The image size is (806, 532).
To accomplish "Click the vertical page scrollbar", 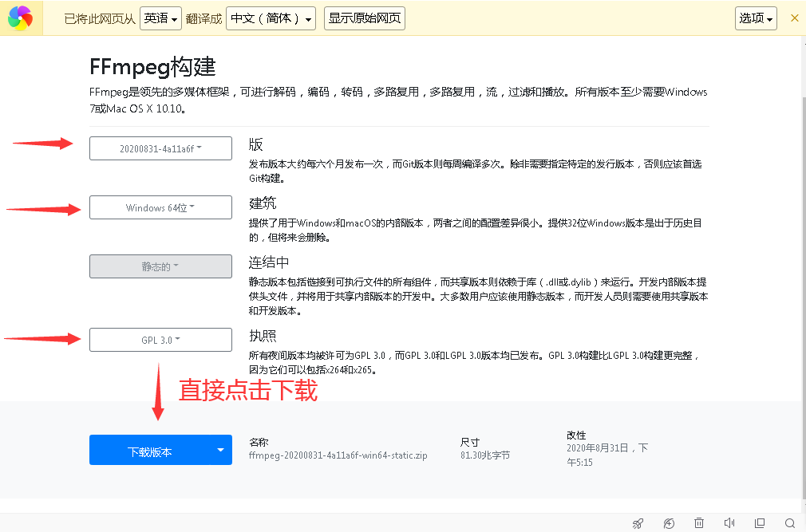I will (x=804, y=298).
